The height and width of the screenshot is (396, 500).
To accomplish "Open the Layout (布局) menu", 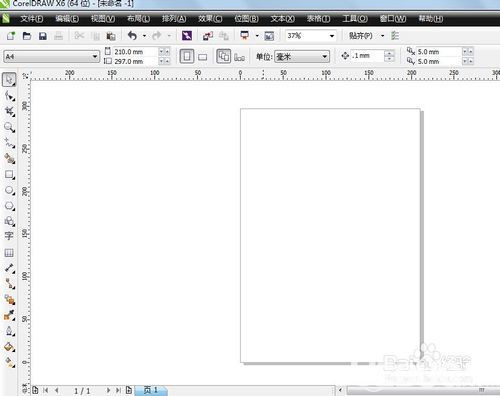I will [x=138, y=19].
